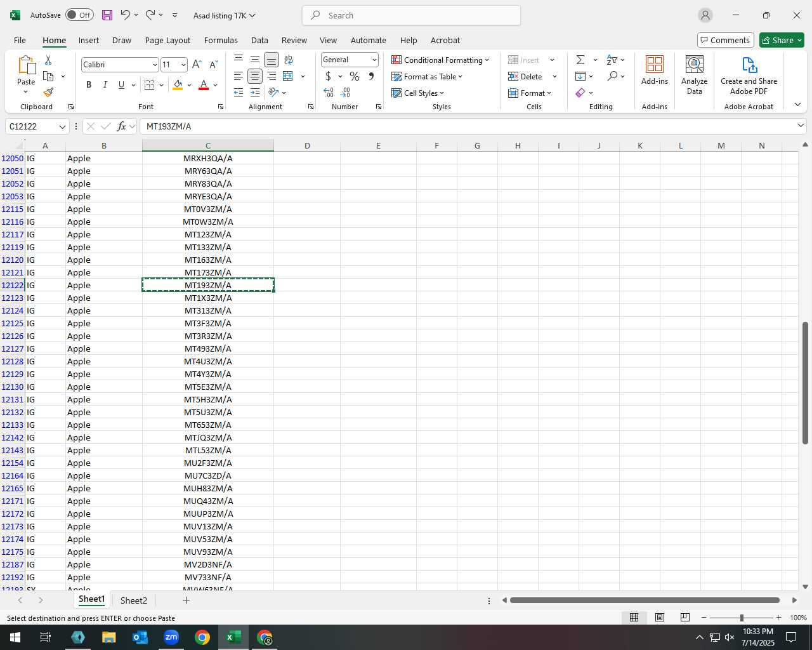Open the font name Calibri dropdown
This screenshot has width=812, height=650.
pyautogui.click(x=155, y=65)
